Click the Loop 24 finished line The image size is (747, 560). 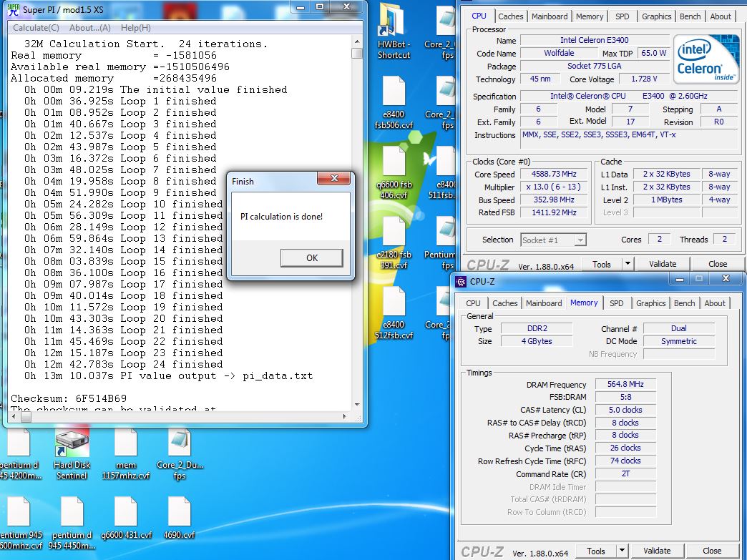pos(123,364)
